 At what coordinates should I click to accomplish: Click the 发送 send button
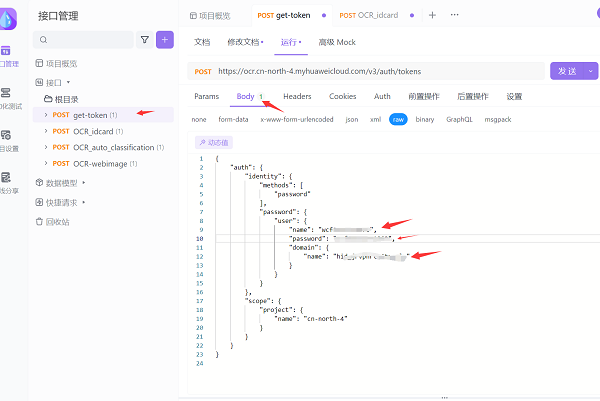click(x=566, y=71)
